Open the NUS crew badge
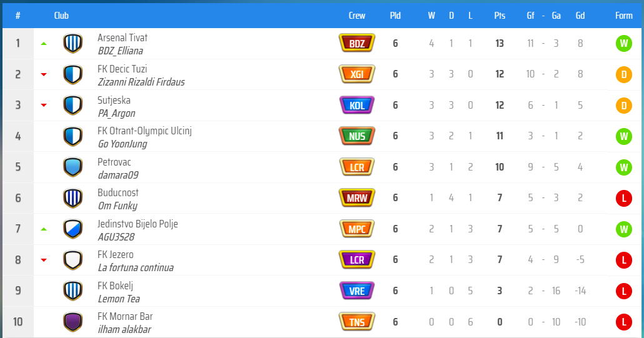The width and height of the screenshot is (644, 338). point(357,136)
